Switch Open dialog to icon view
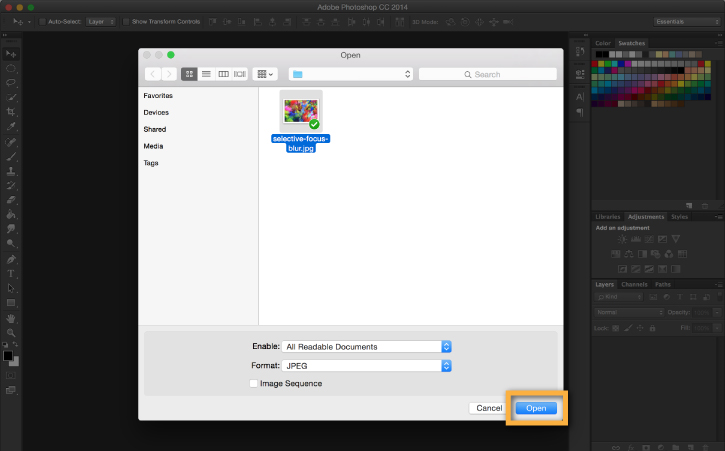Image resolution: width=725 pixels, height=451 pixels. tap(189, 74)
